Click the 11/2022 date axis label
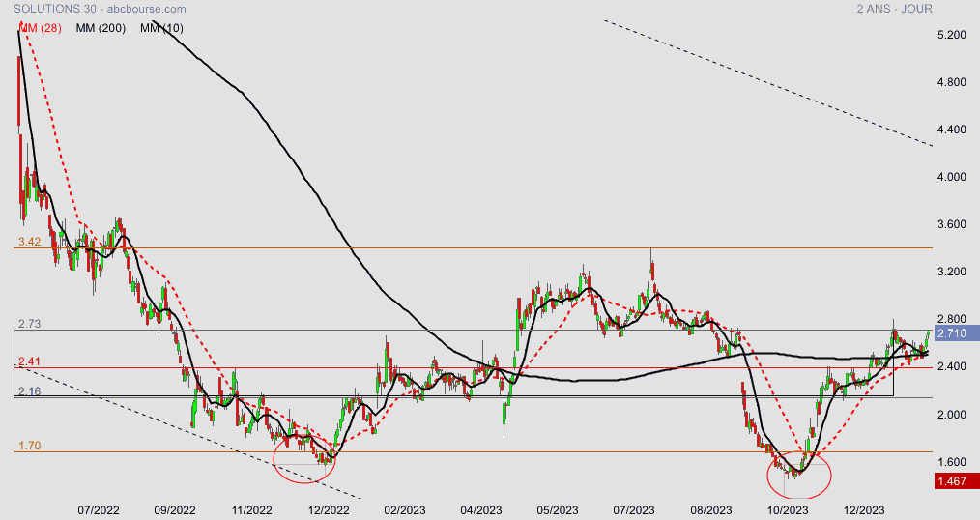This screenshot has height=520, width=980. coord(251,510)
